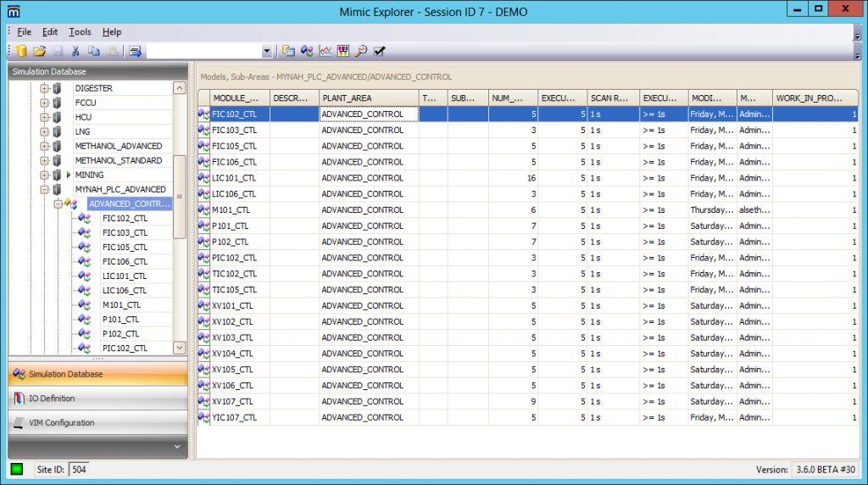Open the File menu
This screenshot has width=868, height=485.
(x=24, y=31)
